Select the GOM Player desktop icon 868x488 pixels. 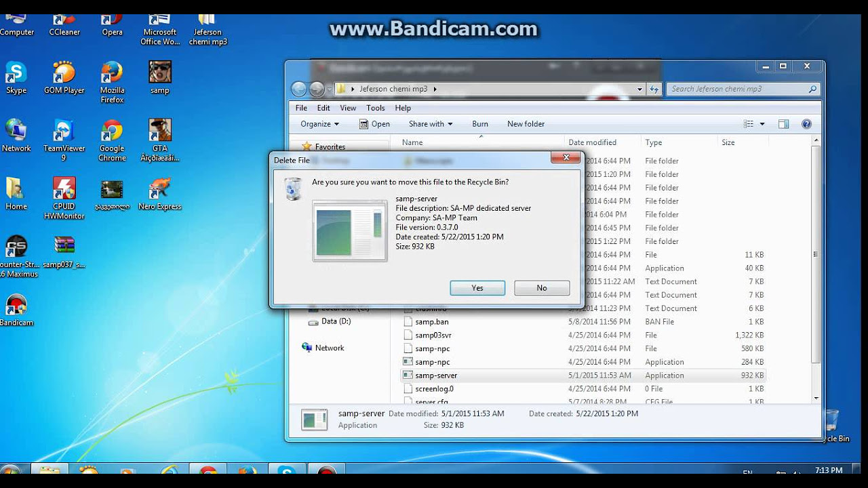[64, 78]
